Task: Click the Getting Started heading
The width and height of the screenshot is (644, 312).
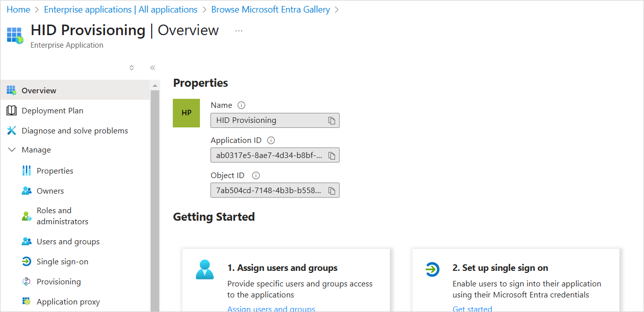Action: (x=214, y=217)
